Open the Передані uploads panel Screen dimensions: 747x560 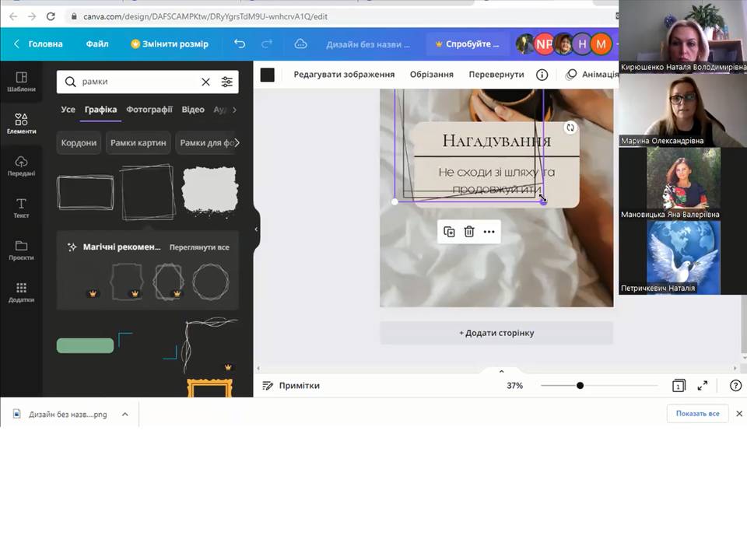[x=21, y=166]
